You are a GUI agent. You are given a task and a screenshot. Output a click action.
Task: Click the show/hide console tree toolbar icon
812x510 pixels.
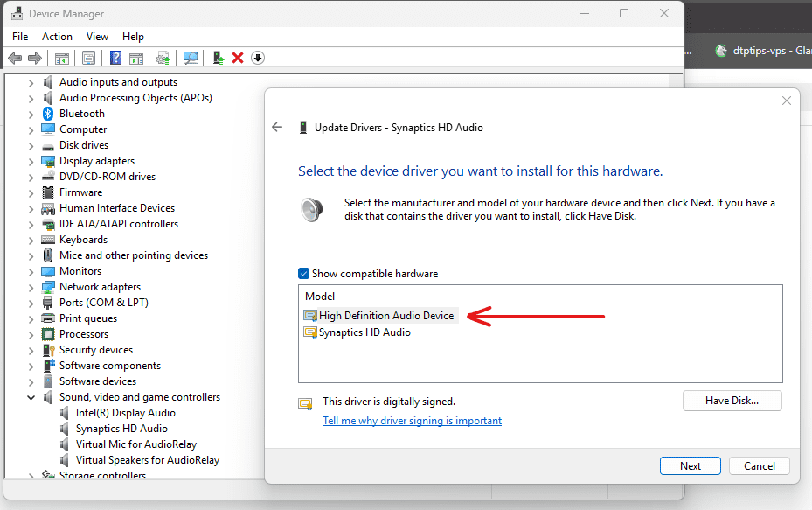pos(62,58)
